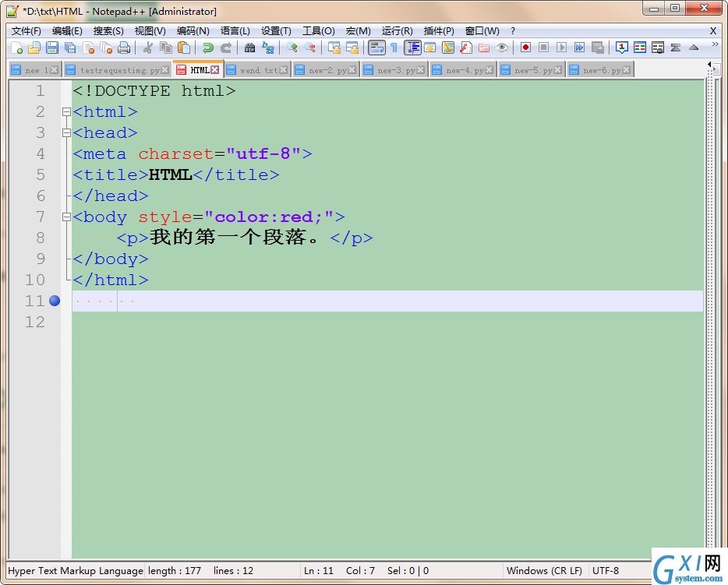728x585 pixels.
Task: Open Folder as Workspace icon
Action: (484, 48)
